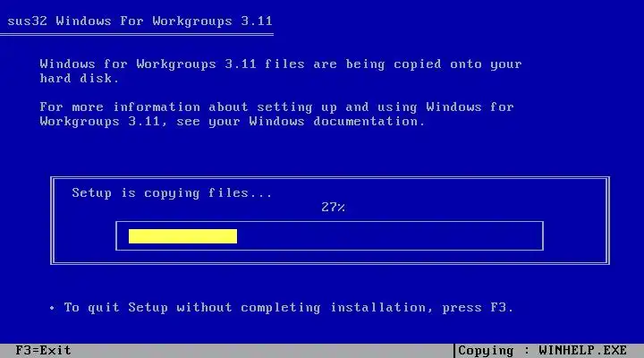Screen dimensions: 644x358
Task: Click the "Setup is copying files..." label
Action: point(172,193)
